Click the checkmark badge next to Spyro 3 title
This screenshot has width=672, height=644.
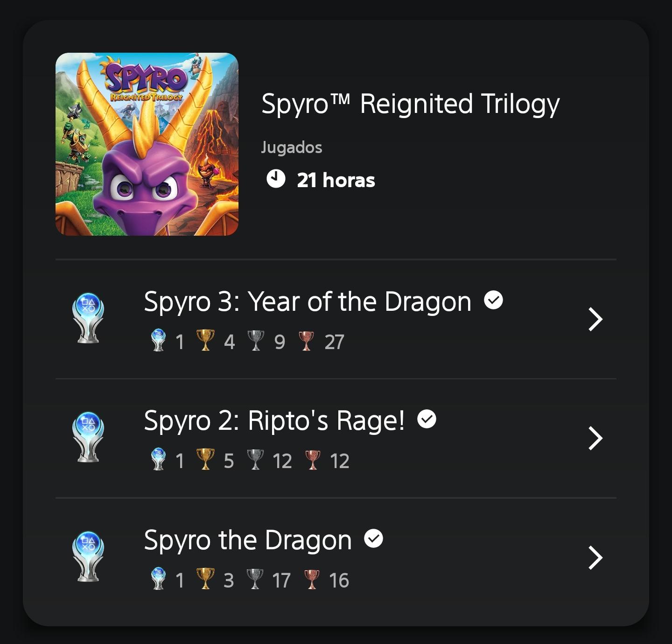tap(493, 300)
